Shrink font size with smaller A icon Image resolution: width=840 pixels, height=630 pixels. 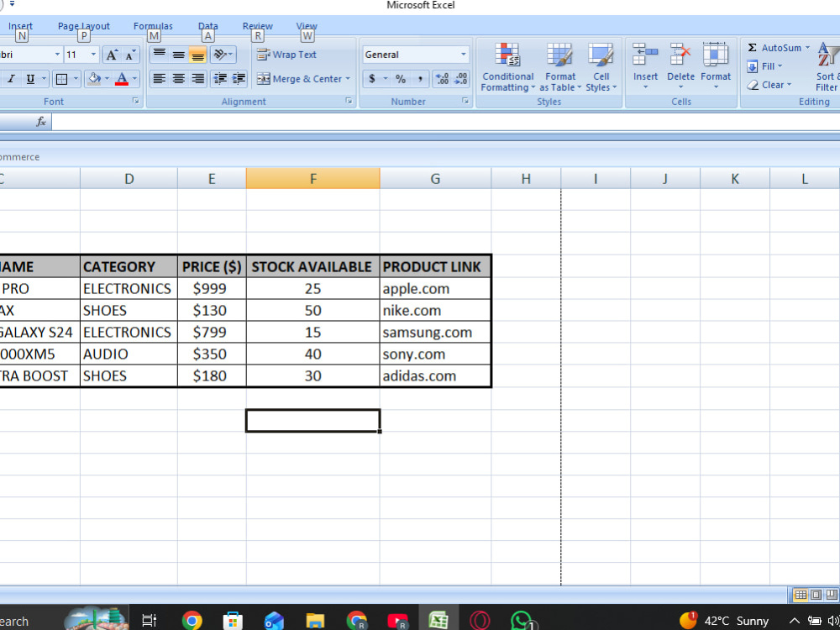(x=130, y=55)
